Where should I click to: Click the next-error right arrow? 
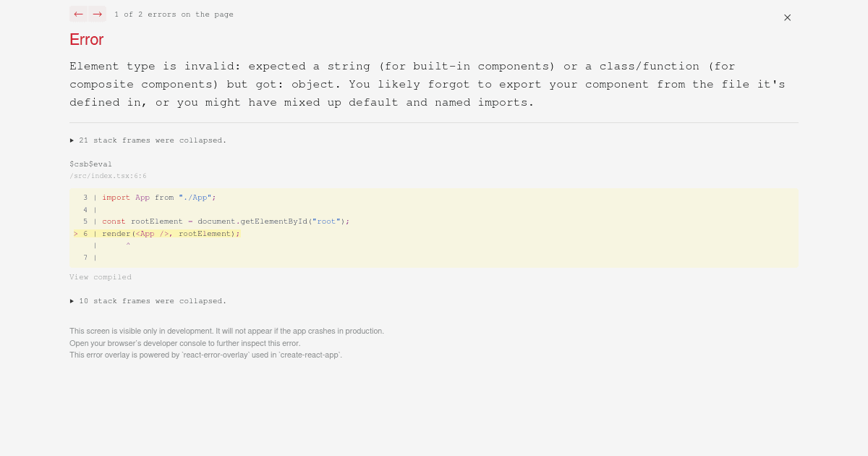[x=97, y=14]
